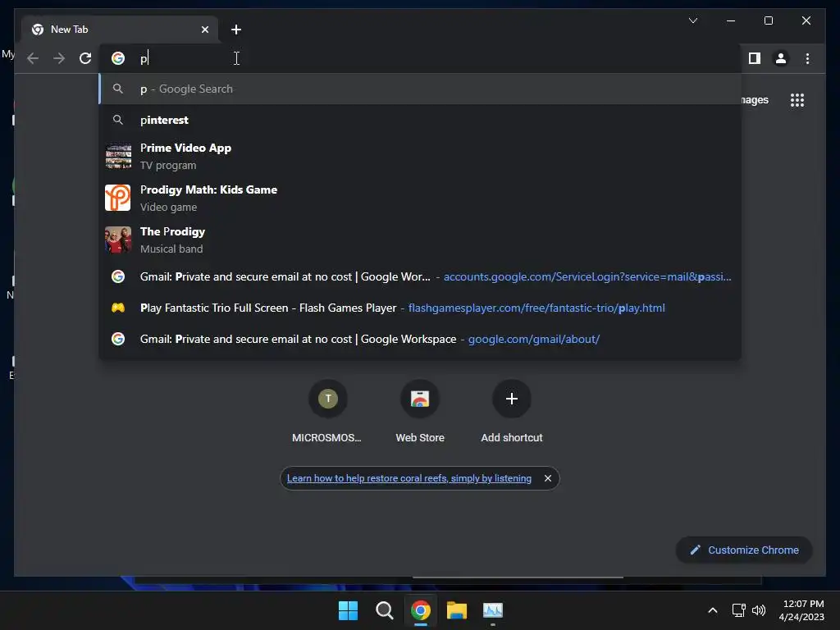Open the Chrome three-dot menu

tap(807, 58)
